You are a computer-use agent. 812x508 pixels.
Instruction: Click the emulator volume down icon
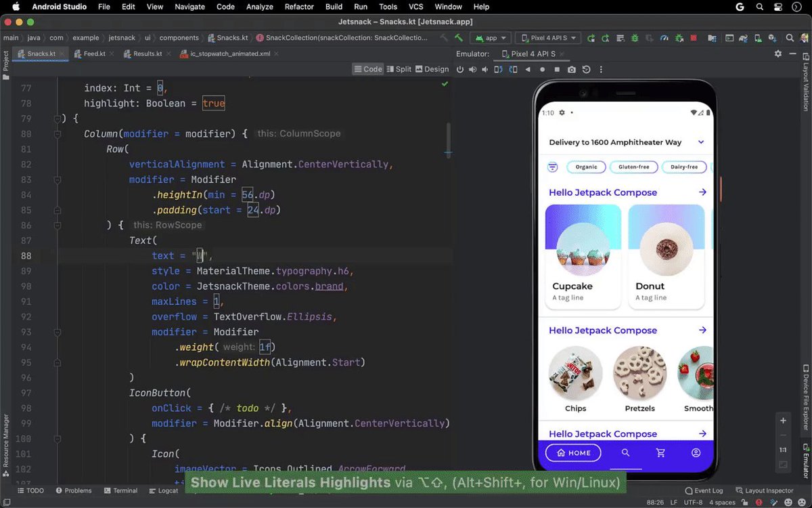[486, 69]
